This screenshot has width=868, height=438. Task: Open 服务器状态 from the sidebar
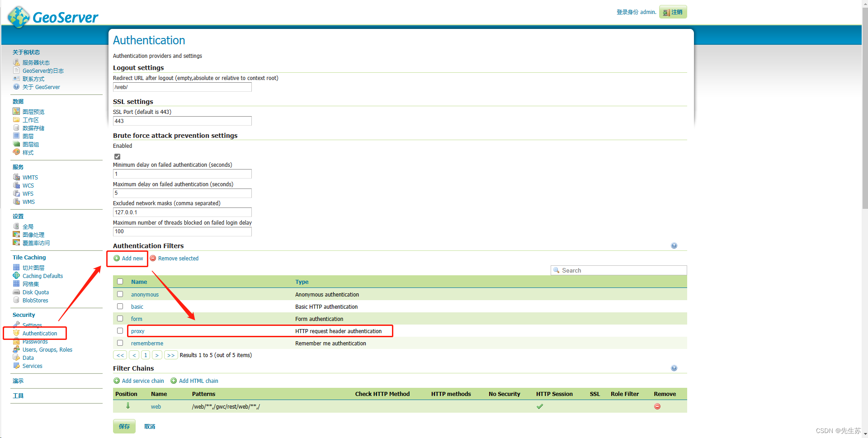click(x=35, y=62)
